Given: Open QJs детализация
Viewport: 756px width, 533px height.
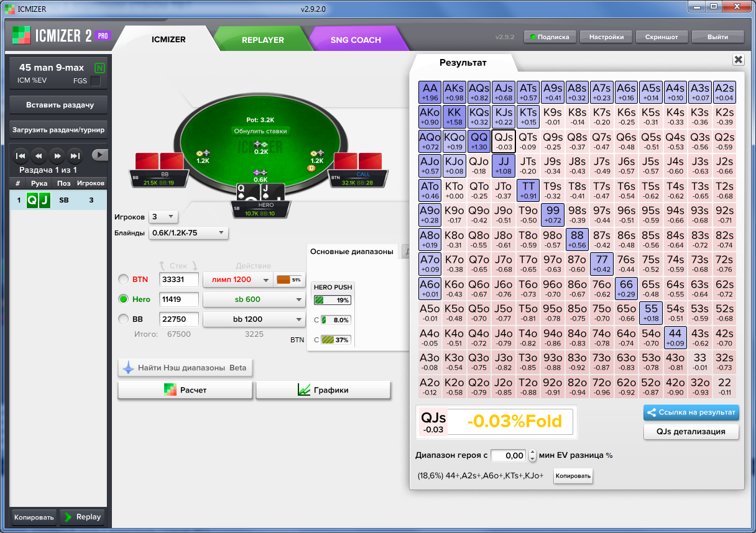Looking at the screenshot, I should (x=691, y=431).
